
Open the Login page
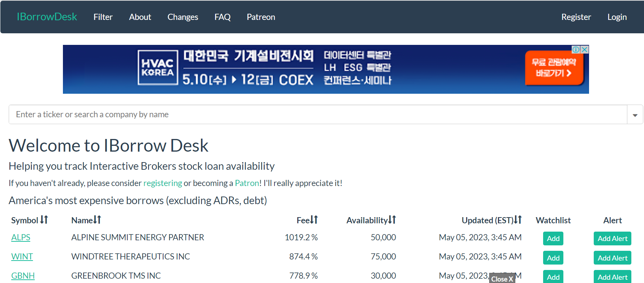(617, 17)
